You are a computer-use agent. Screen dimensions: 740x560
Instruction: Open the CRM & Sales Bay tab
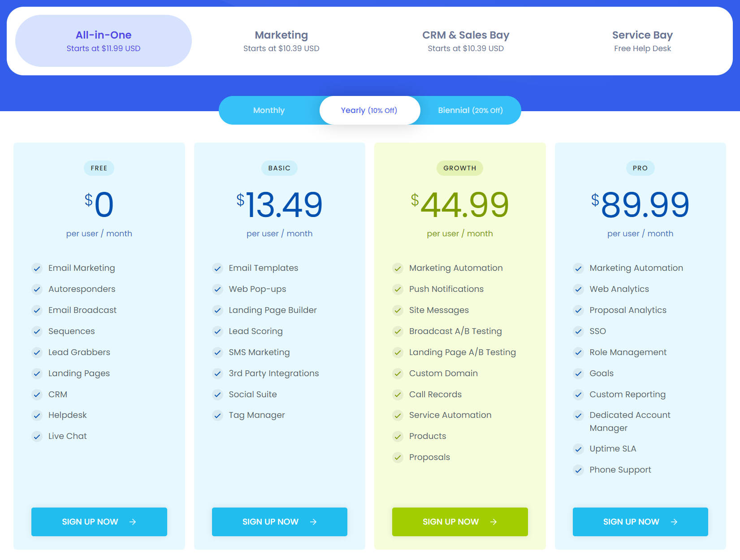[465, 41]
